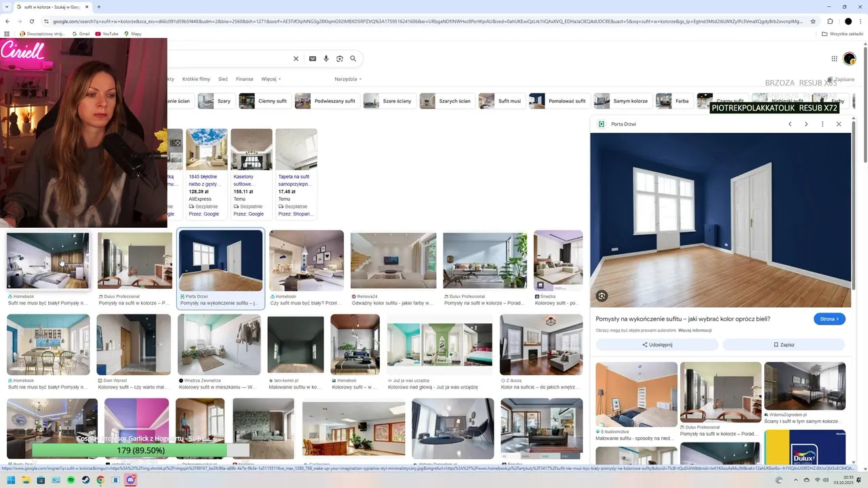This screenshot has height=488, width=868.
Task: Filter by 'Szarych ścian' chip
Action: point(446,101)
